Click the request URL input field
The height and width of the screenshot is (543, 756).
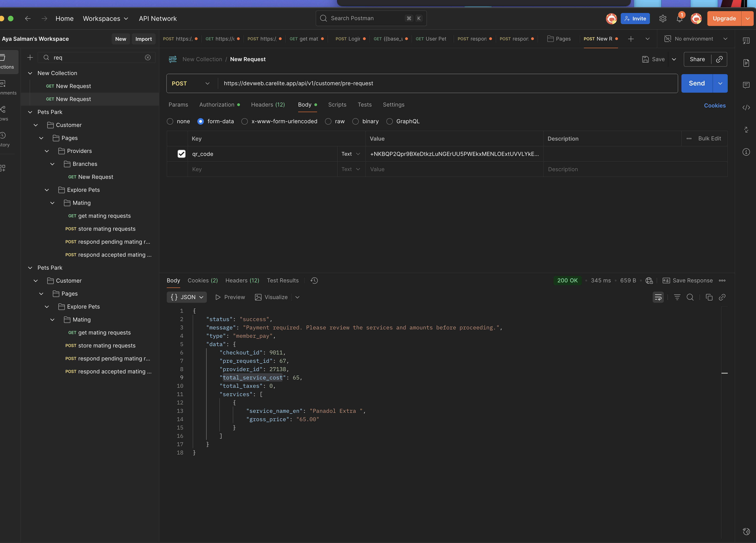447,83
